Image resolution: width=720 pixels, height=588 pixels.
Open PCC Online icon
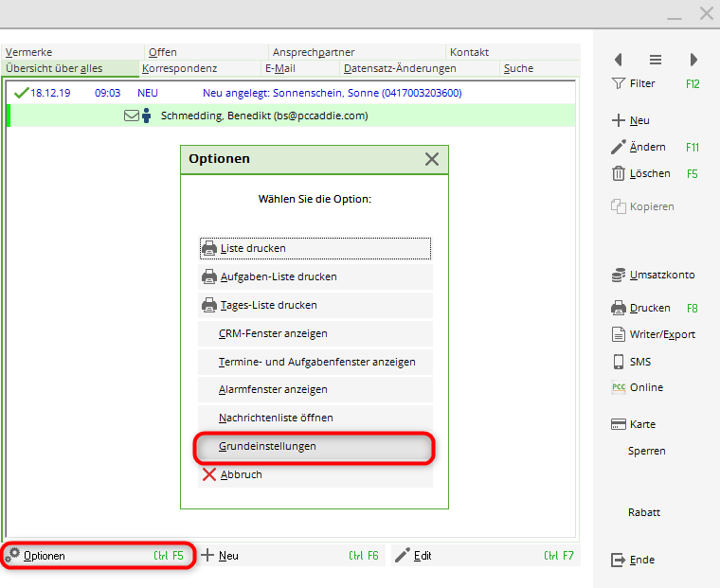tap(619, 387)
